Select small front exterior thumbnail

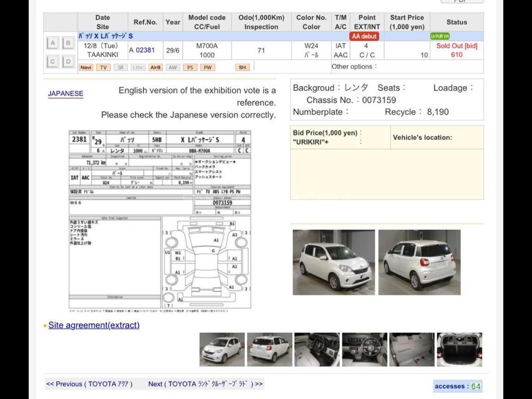pos(222,350)
